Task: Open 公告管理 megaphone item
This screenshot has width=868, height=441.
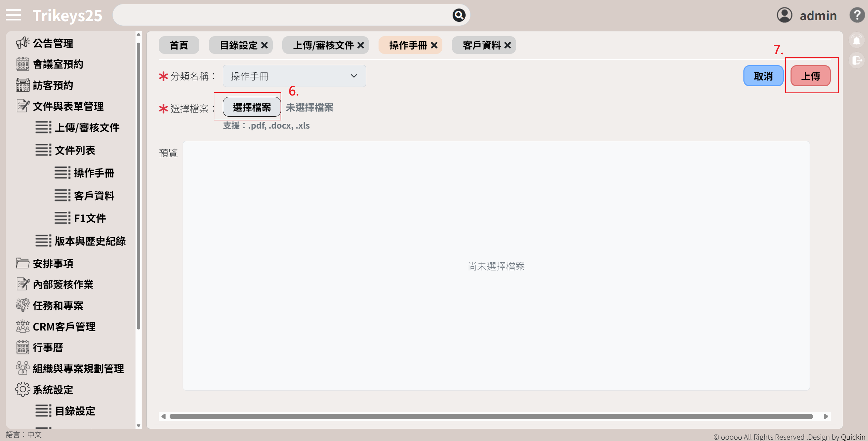Action: click(x=53, y=43)
